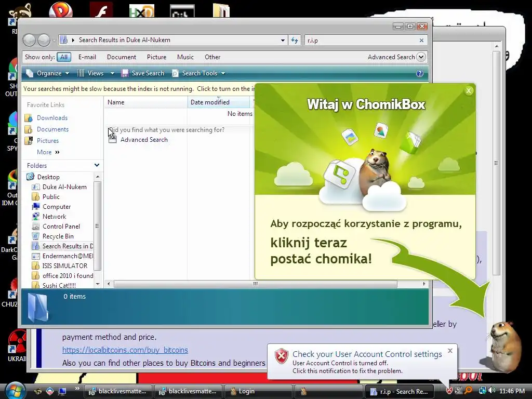
Task: Click the network tray icon
Action: pyautogui.click(x=482, y=391)
